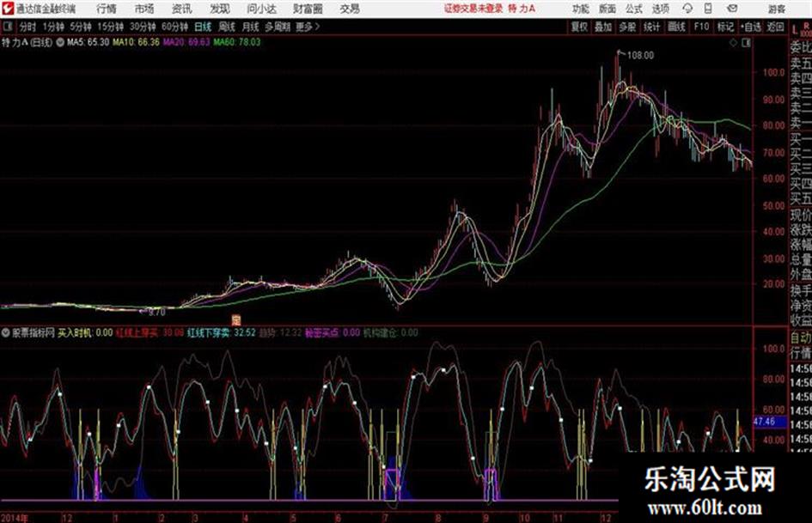This screenshot has height=523, width=812.
Task: Click the 108.00 high price marker
Action: [640, 56]
